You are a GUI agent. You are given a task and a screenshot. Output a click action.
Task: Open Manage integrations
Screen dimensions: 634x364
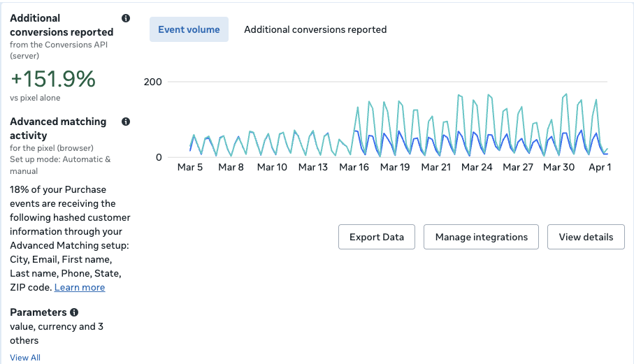tap(481, 237)
